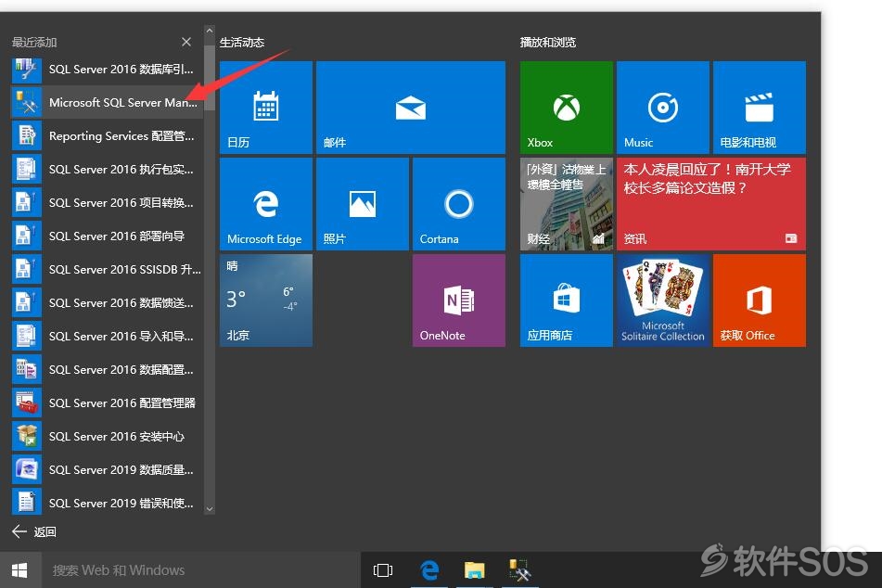
Task: Focus the 搜索 Web 和 Windows search box
Action: [201, 570]
